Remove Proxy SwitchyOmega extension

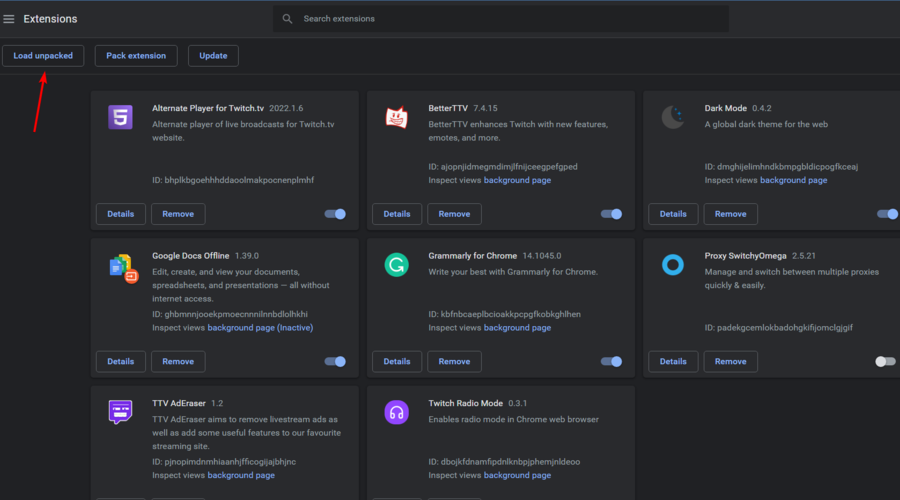pos(730,362)
